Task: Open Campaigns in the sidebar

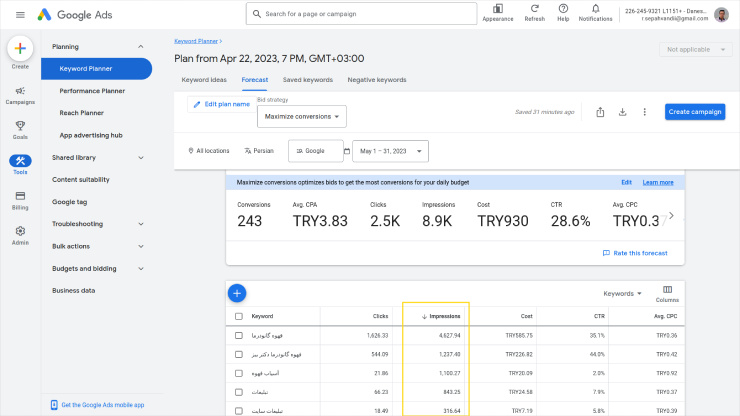Action: click(x=20, y=95)
